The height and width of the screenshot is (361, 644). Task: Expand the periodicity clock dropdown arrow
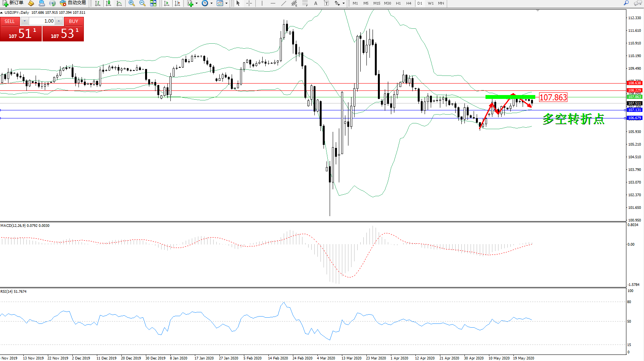[x=211, y=3]
